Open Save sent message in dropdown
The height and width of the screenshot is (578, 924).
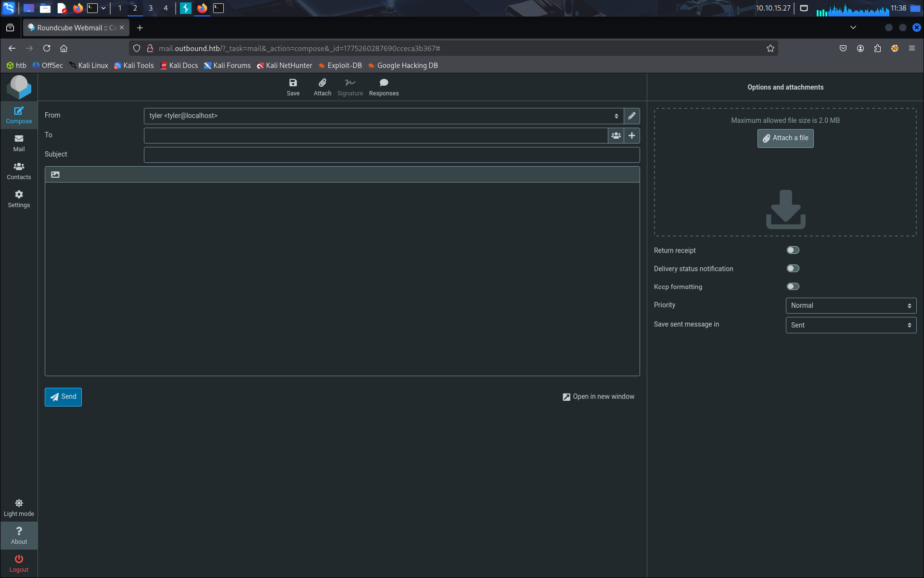coord(850,325)
